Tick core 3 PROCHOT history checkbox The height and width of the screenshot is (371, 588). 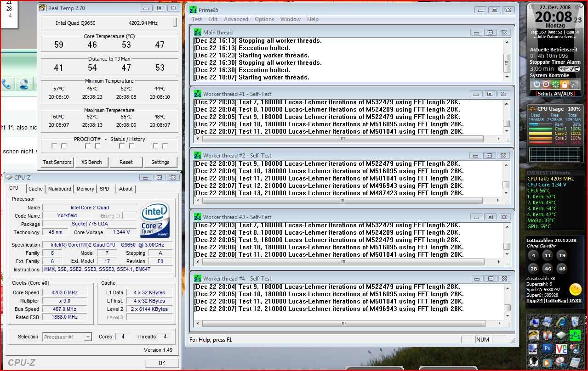[x=131, y=146]
